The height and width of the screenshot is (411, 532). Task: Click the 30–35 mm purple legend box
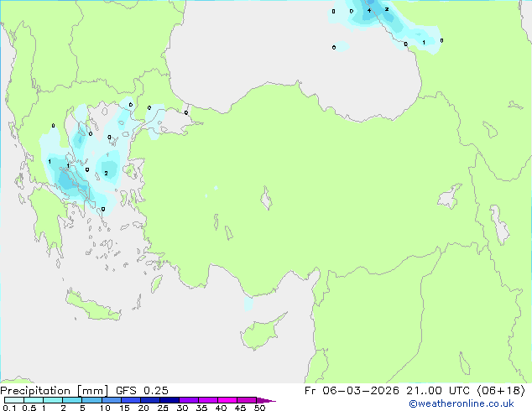point(188,400)
